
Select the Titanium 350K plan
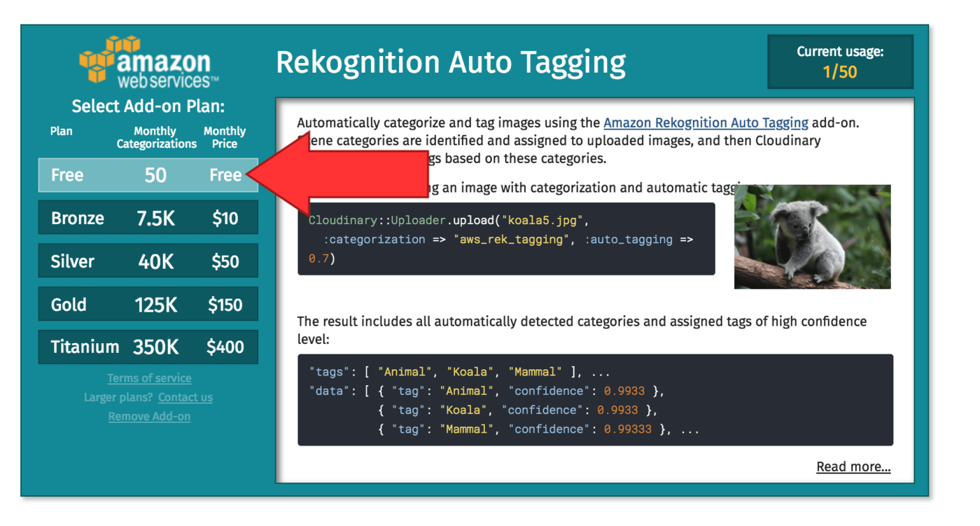click(x=148, y=347)
